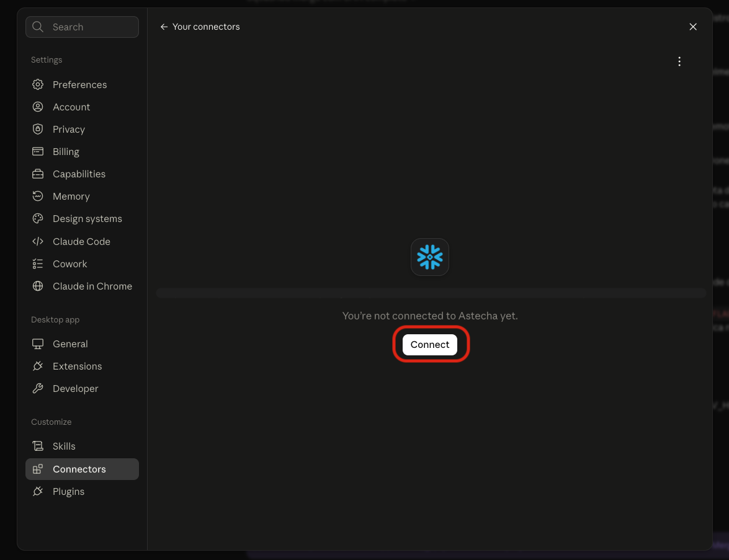The height and width of the screenshot is (560, 729).
Task: Click the 'You're not connected to Astecha yet.' text
Action: point(429,316)
